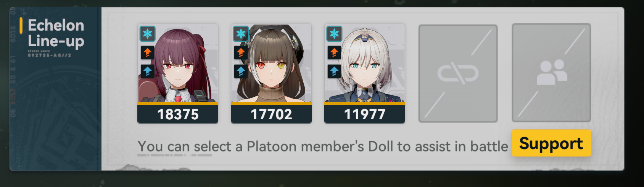This screenshot has width=644, height=187.
Task: Select the purple-haired doll portrait
Action: [178, 63]
